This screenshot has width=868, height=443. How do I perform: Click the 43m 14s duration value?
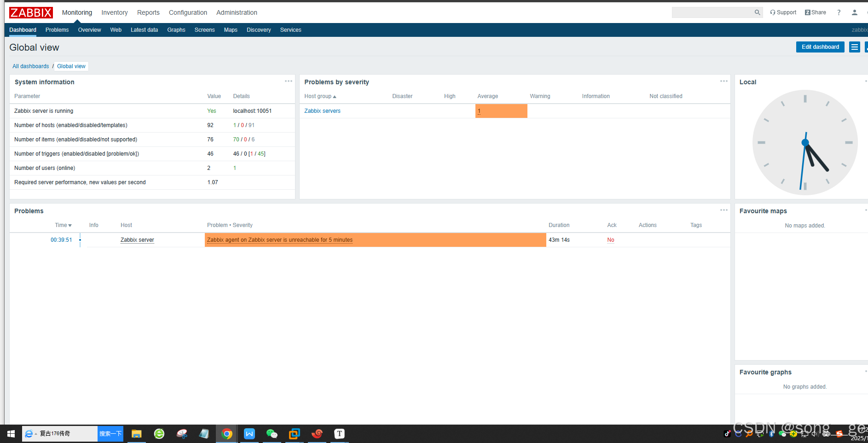[x=559, y=240]
